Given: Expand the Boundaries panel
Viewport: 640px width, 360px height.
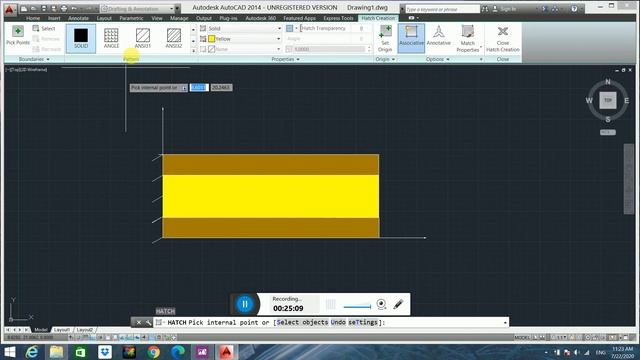Looking at the screenshot, I should pyautogui.click(x=34, y=59).
